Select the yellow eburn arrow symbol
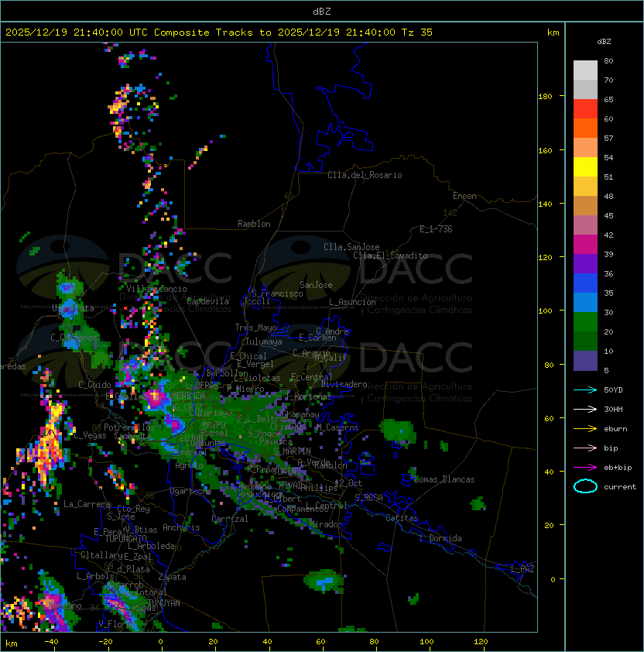This screenshot has width=644, height=652. [x=585, y=429]
